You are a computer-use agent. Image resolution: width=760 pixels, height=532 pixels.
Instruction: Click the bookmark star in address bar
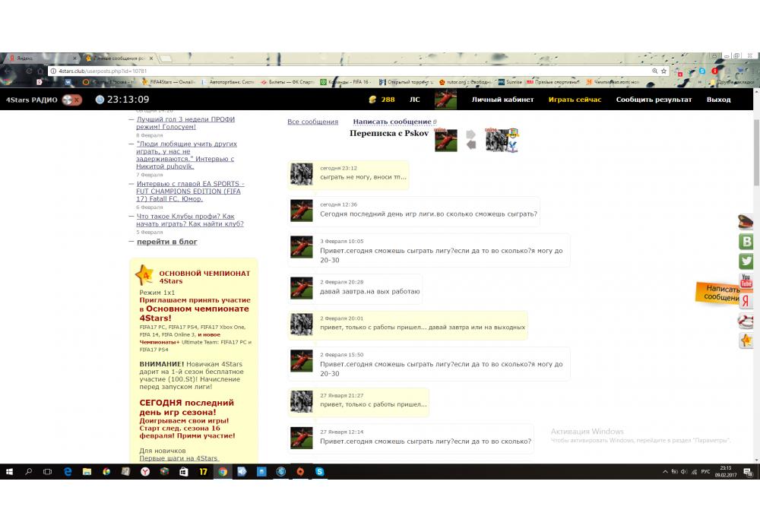[663, 71]
